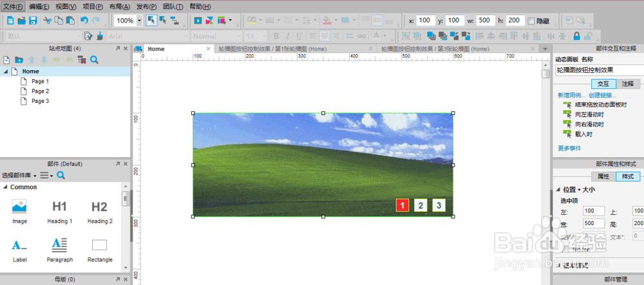Preview the prototype with play icon

coord(198,21)
